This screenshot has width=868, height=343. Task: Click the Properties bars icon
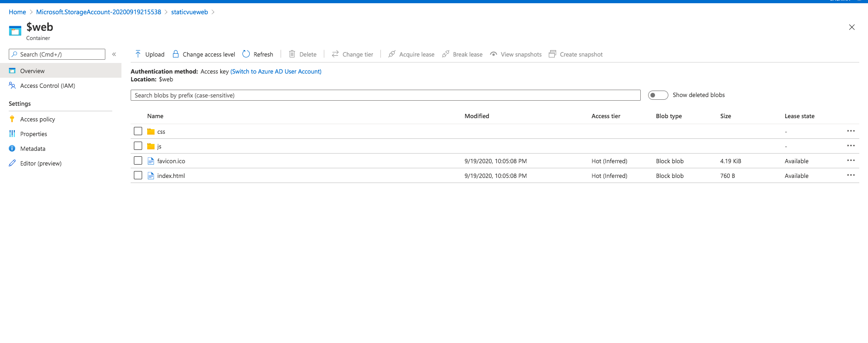12,134
